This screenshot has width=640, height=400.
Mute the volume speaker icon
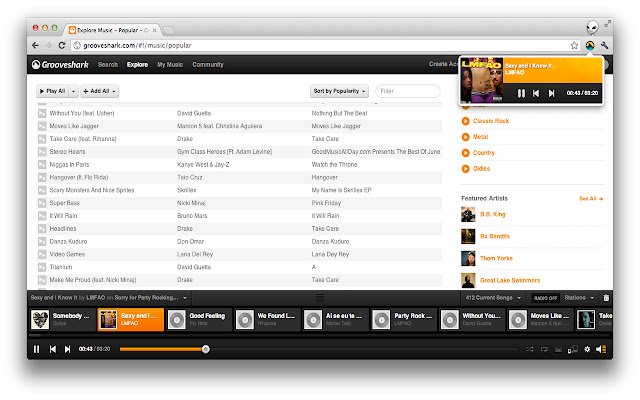click(x=601, y=349)
